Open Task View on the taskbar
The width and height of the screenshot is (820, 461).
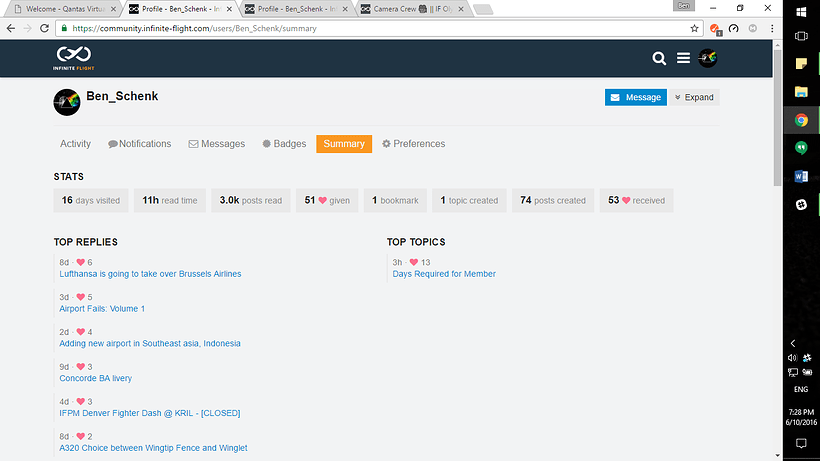tap(801, 36)
